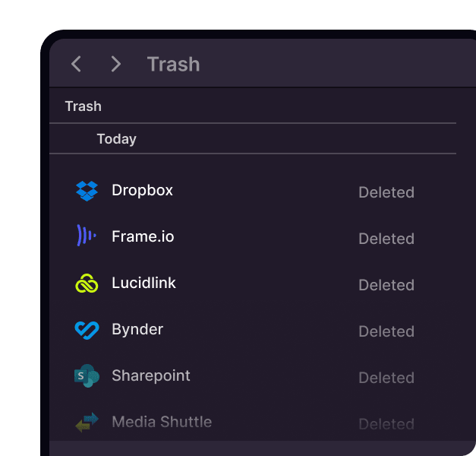Screen dimensions: 476x456
Task: Go forward with the right chevron
Action: [x=116, y=64]
